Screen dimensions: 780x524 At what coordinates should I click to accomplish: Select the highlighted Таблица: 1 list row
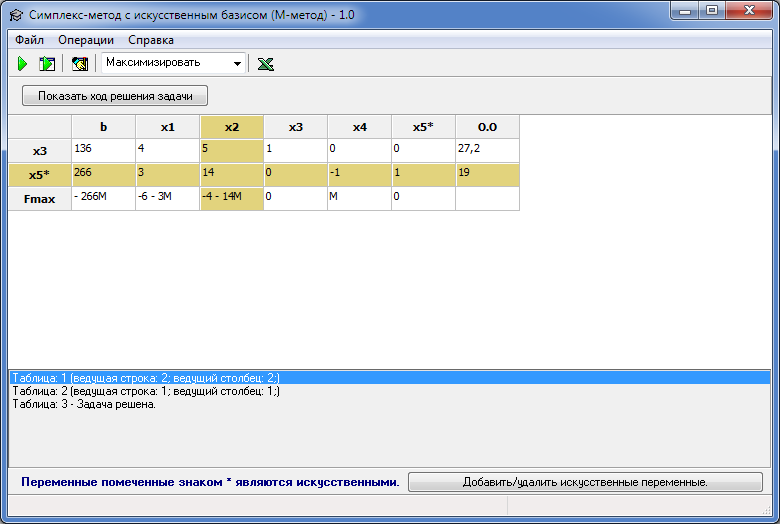(390, 378)
